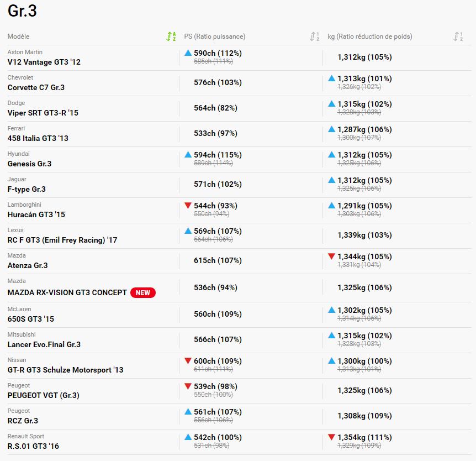
Task: Click struck-through 585ch (111%) old value
Action: pos(213,61)
